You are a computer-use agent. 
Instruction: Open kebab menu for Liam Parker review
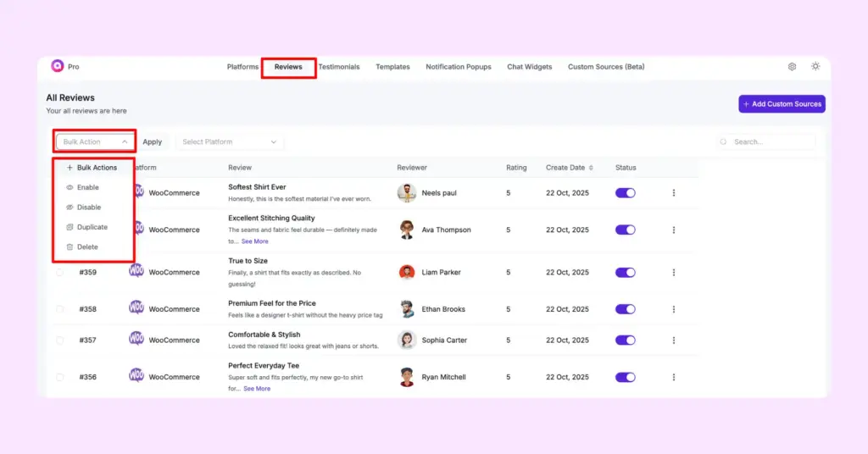click(x=674, y=273)
